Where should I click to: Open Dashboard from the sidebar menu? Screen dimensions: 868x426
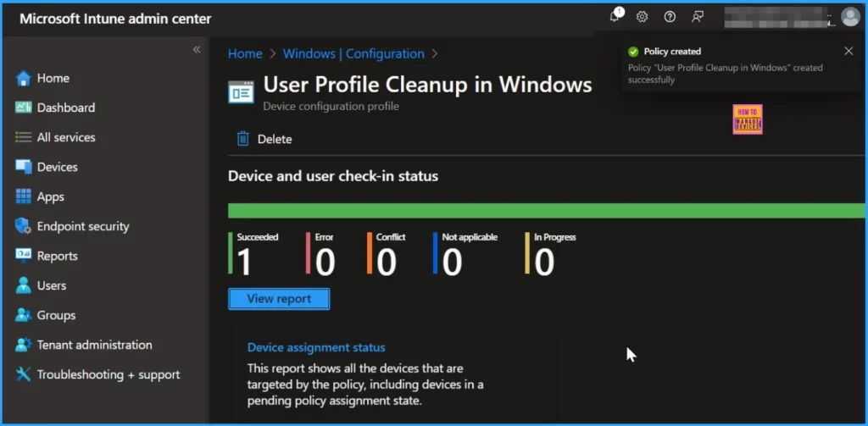click(66, 108)
